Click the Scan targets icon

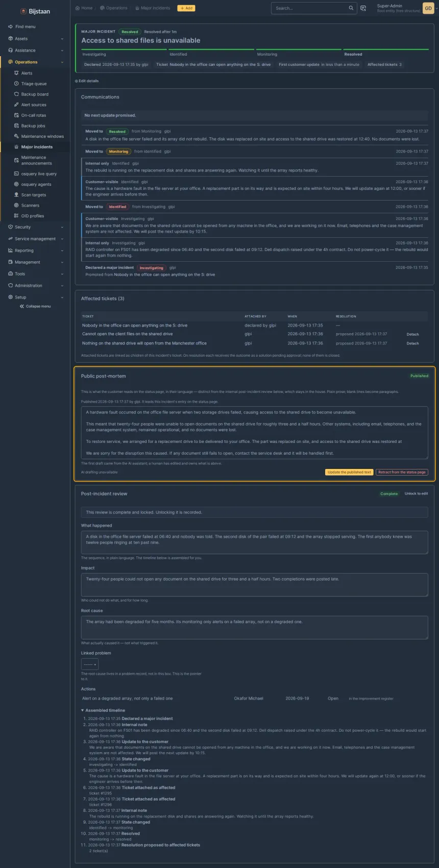tap(17, 195)
